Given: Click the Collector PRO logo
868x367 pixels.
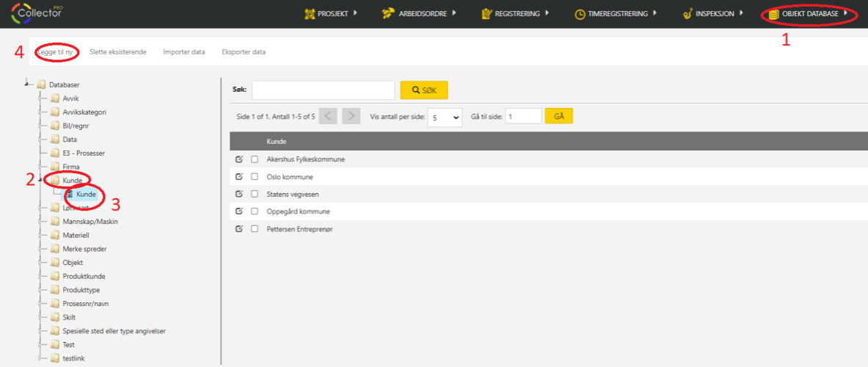Looking at the screenshot, I should click(37, 13).
